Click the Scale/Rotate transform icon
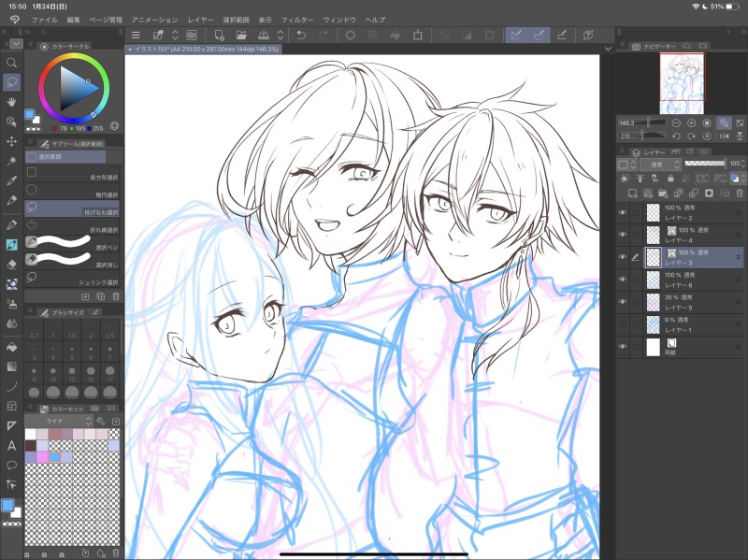This screenshot has height=560, width=748. point(418,35)
